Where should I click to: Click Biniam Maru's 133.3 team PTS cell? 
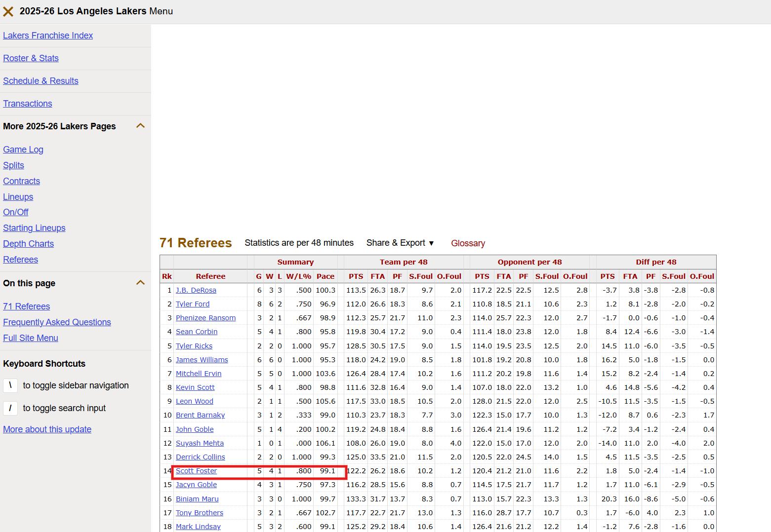(x=356, y=499)
